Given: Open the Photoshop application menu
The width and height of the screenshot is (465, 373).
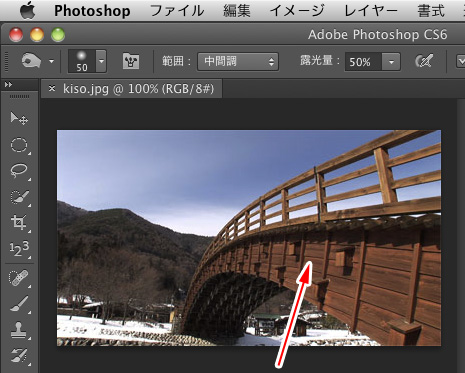Looking at the screenshot, I should pos(92,11).
